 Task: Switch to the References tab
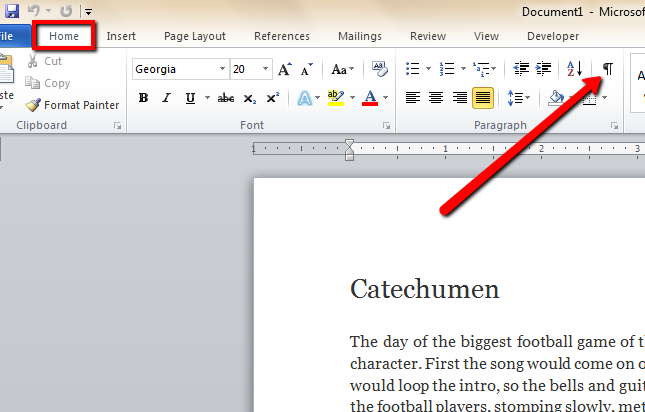pyautogui.click(x=281, y=36)
